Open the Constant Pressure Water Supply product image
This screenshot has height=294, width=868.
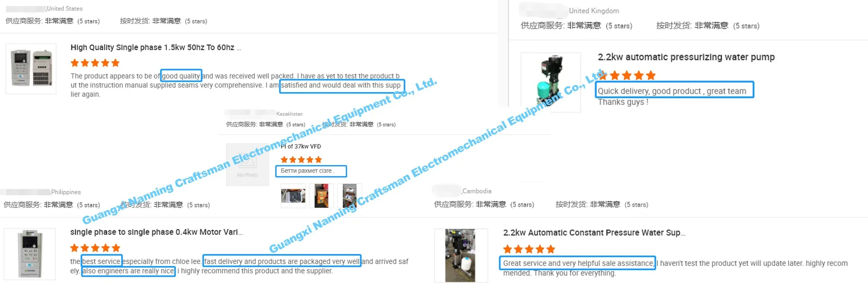click(x=461, y=256)
